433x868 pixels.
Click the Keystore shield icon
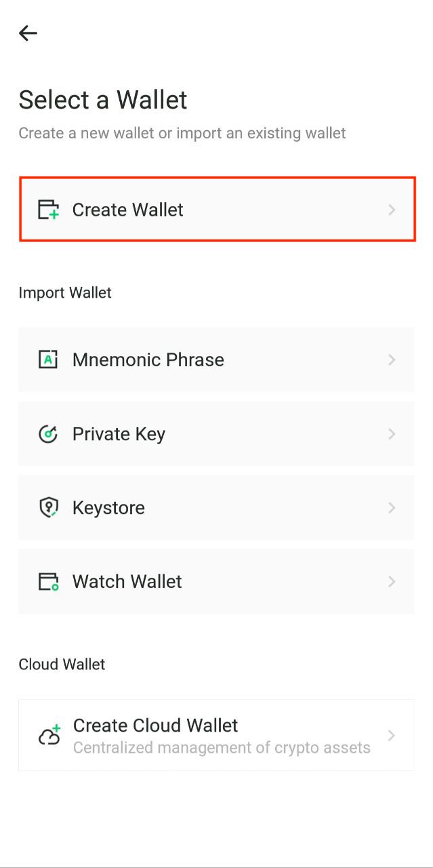click(48, 508)
